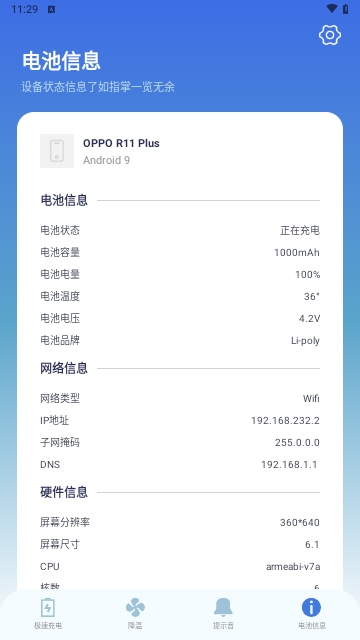Tap the 电池状态 正在充电 row

[x=180, y=230]
